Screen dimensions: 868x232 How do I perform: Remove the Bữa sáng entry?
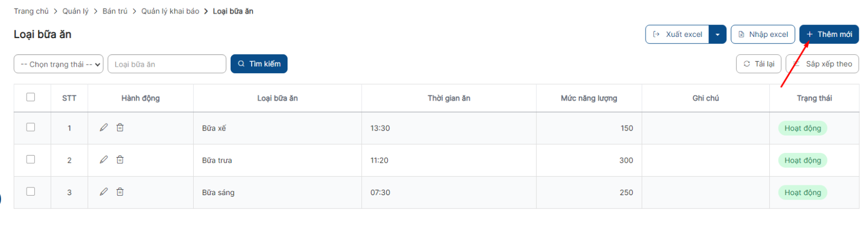(x=120, y=191)
